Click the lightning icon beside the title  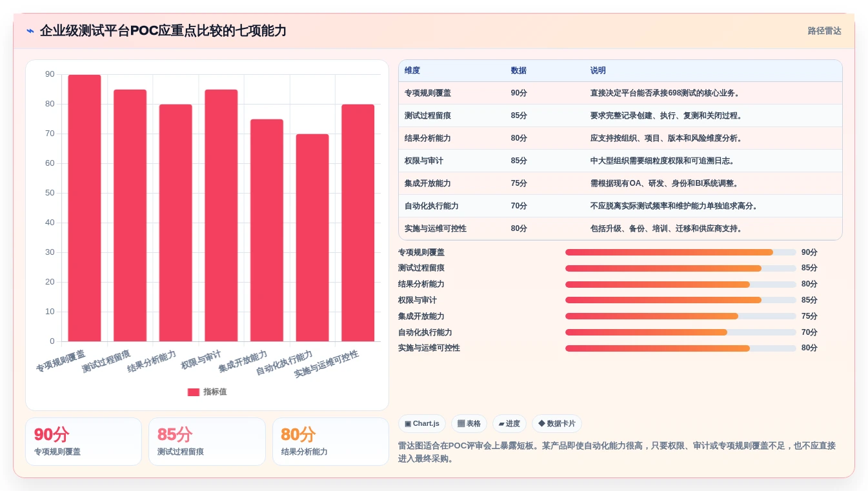pyautogui.click(x=30, y=31)
